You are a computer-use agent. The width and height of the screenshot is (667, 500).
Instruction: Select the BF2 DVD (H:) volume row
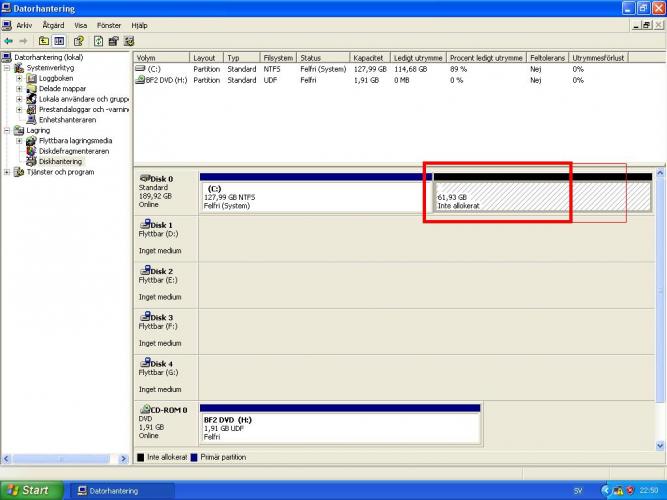point(166,80)
